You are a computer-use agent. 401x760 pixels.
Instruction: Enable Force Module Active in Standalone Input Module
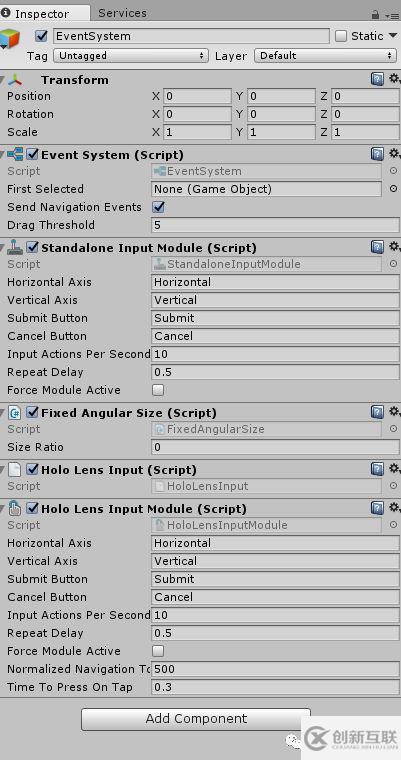pyautogui.click(x=158, y=390)
